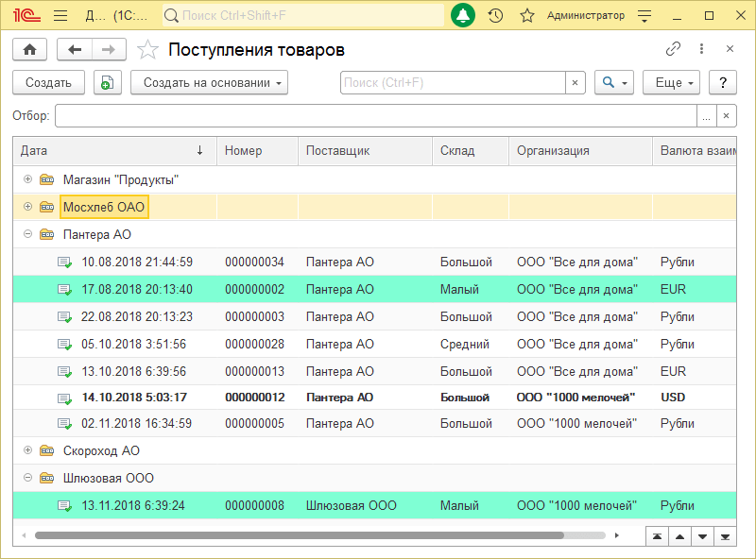
Task: Add Поступления товаров to favorites star
Action: pos(147,50)
